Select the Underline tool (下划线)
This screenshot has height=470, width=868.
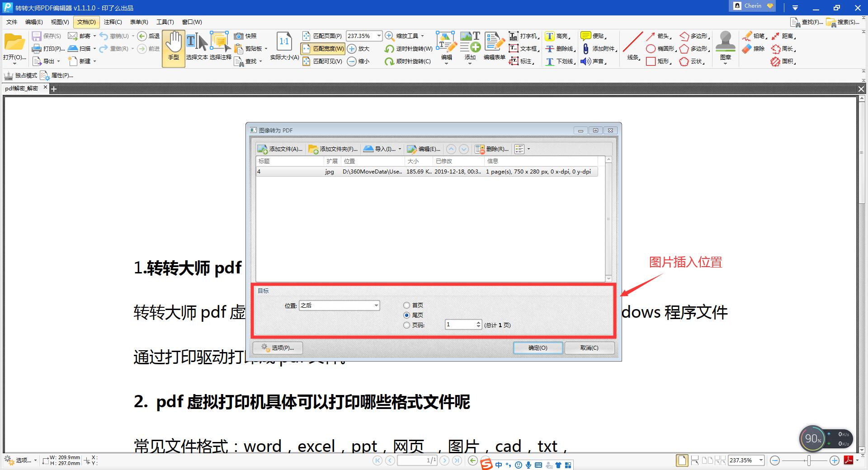pos(560,61)
